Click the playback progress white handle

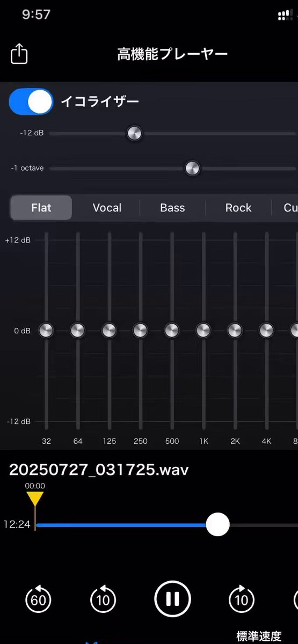(x=218, y=524)
